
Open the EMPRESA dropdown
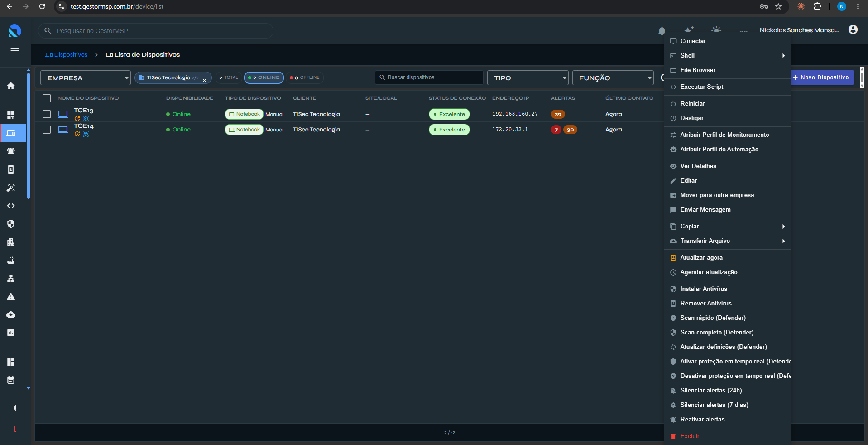click(86, 78)
